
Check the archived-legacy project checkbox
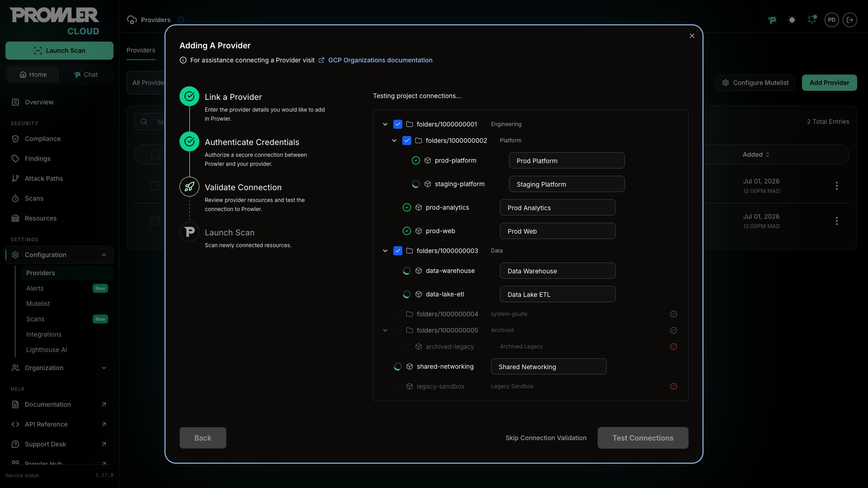pos(407,347)
